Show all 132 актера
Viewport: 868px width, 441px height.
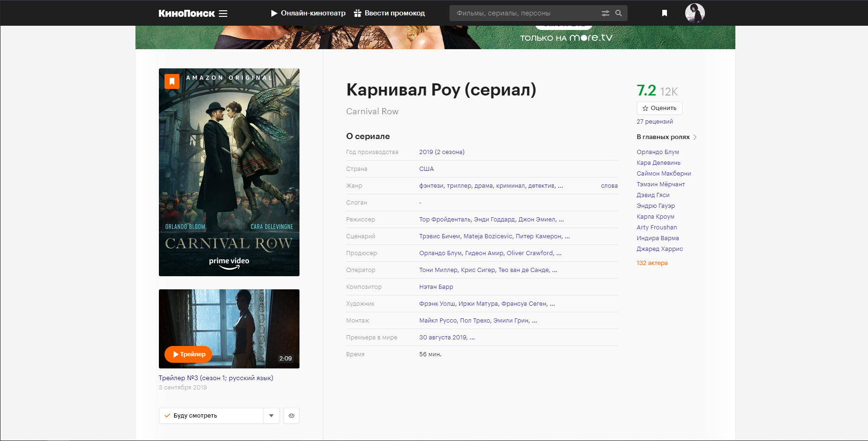[652, 263]
